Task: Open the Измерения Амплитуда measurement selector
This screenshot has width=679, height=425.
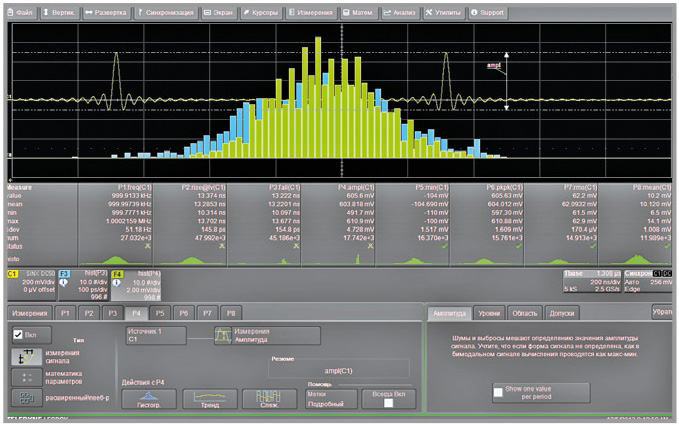Action: tap(264, 335)
